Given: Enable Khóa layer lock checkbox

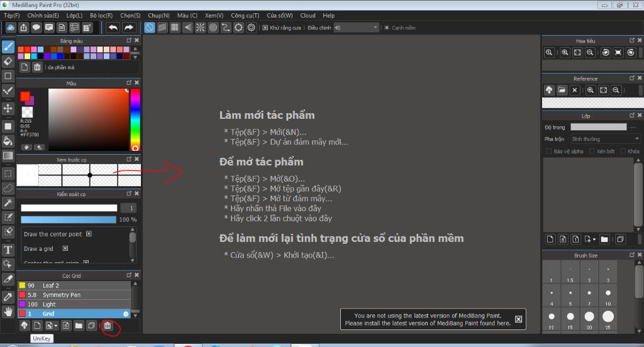Looking at the screenshot, I should [623, 151].
